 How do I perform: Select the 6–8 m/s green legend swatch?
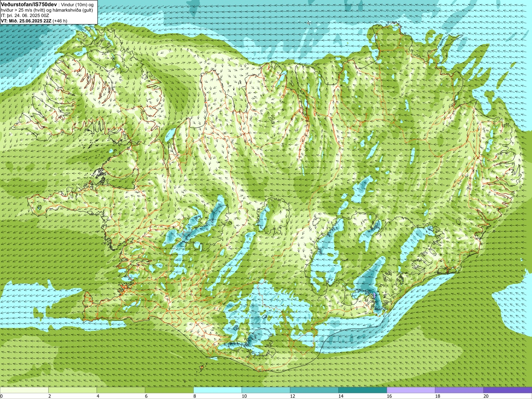point(169,390)
